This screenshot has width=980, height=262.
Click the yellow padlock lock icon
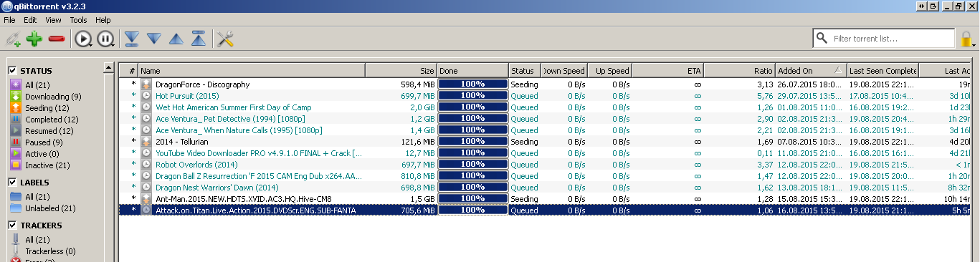(966, 39)
